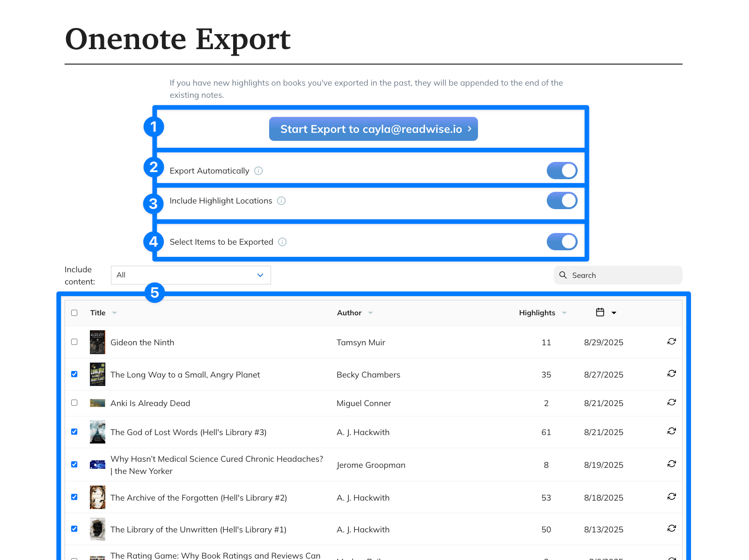Click The Archive of the Forgotten cover
Image resolution: width=749 pixels, height=560 pixels.
point(97,497)
